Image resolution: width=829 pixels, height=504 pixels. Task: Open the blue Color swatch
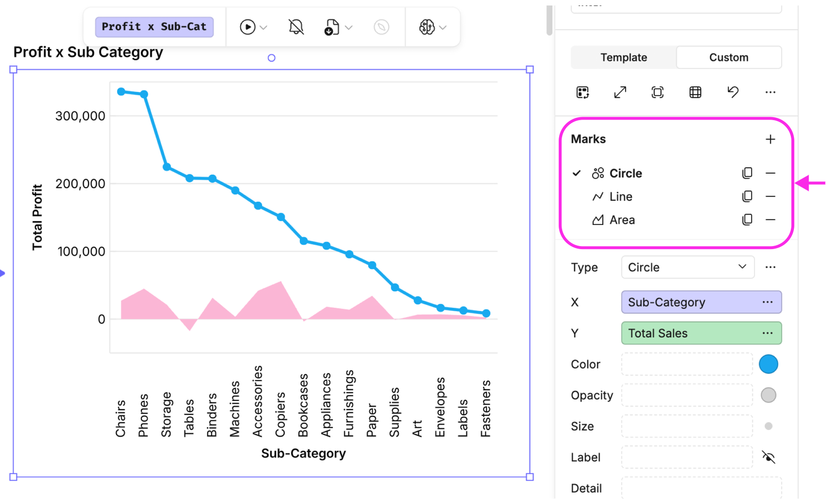tap(769, 364)
